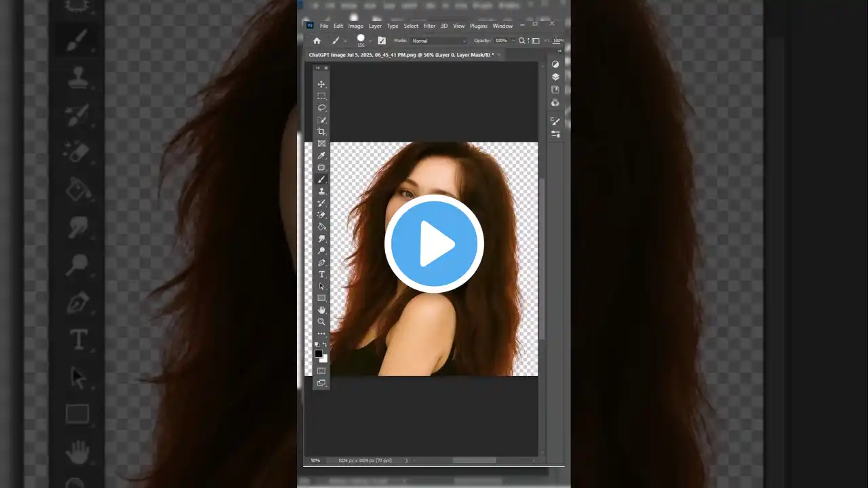This screenshot has height=488, width=868.
Task: Open the Select menu
Action: [411, 26]
